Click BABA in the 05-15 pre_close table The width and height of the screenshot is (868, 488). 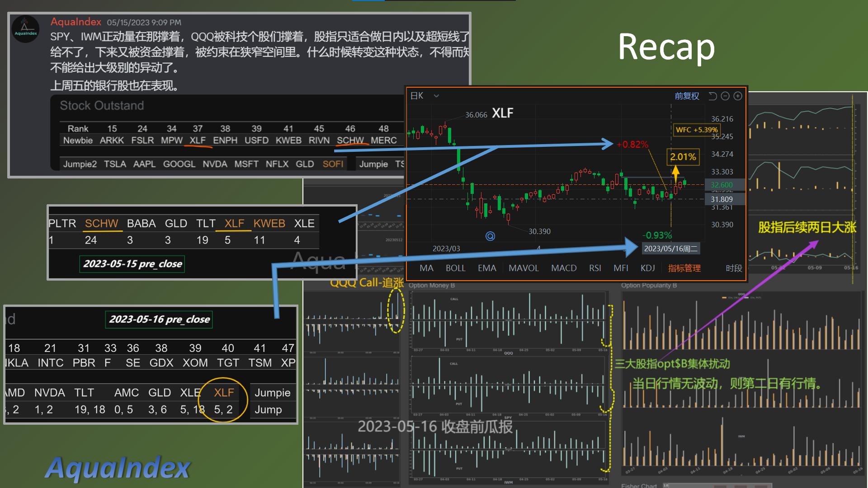pyautogui.click(x=141, y=224)
